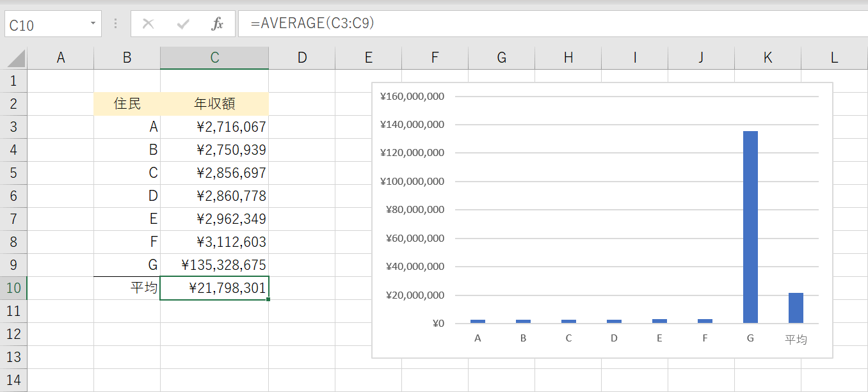Click the Cancel X icon in formula bar
The height and width of the screenshot is (392, 868).
[x=149, y=24]
